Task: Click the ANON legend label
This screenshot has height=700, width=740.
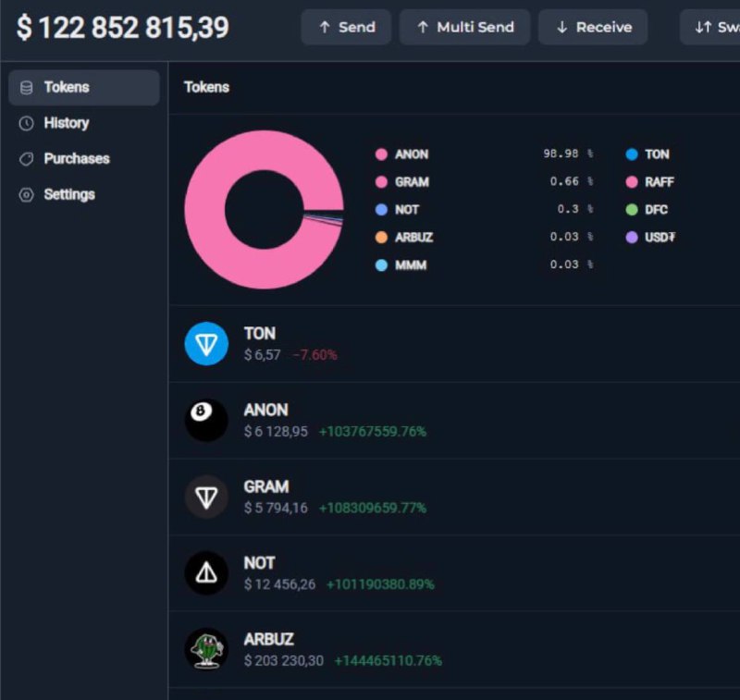Action: [412, 154]
